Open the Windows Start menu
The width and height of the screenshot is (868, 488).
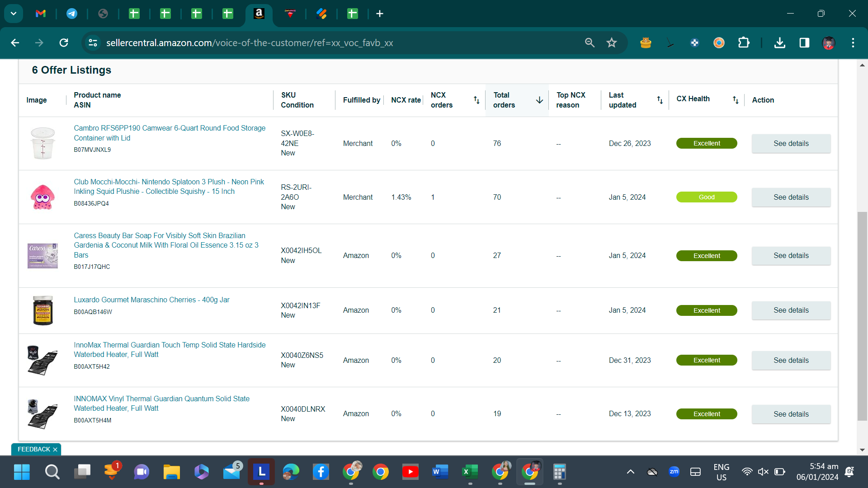tap(22, 472)
